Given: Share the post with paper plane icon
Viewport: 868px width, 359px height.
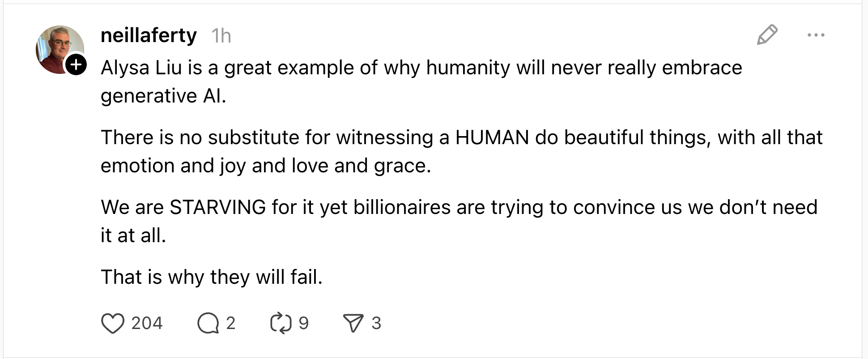Looking at the screenshot, I should tap(353, 323).
